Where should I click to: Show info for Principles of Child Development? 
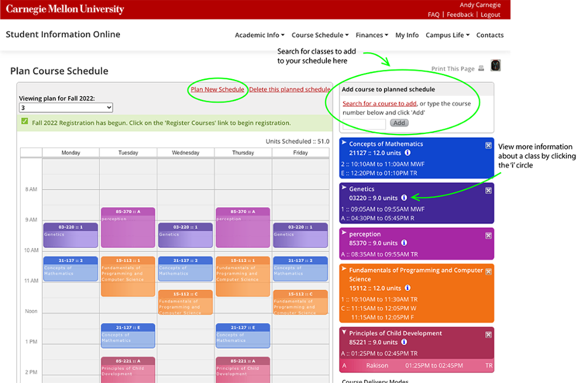[x=404, y=342]
